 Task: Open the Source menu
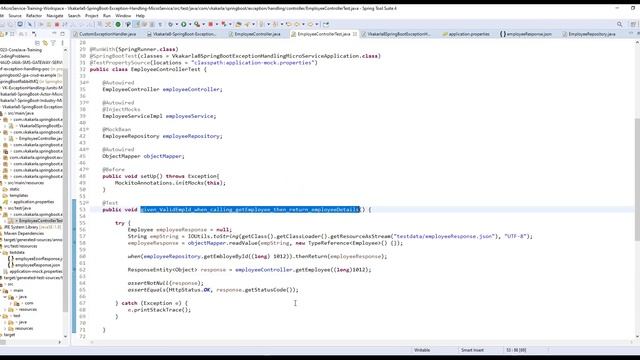[15, 16]
